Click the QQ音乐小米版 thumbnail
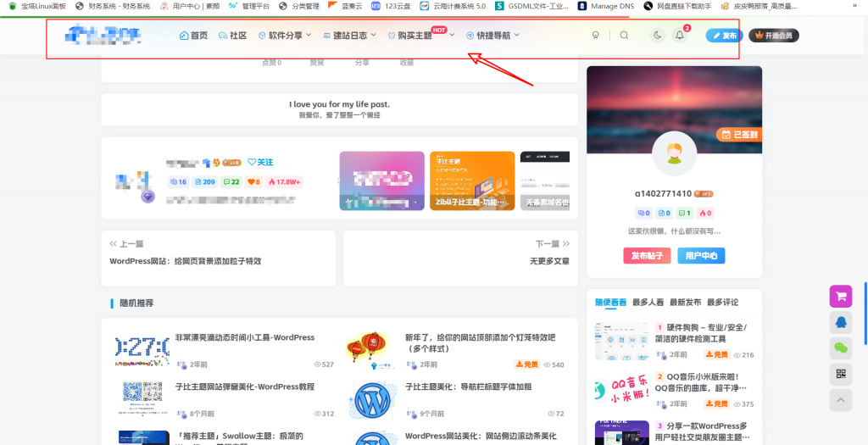This screenshot has width=868, height=445. click(621, 391)
